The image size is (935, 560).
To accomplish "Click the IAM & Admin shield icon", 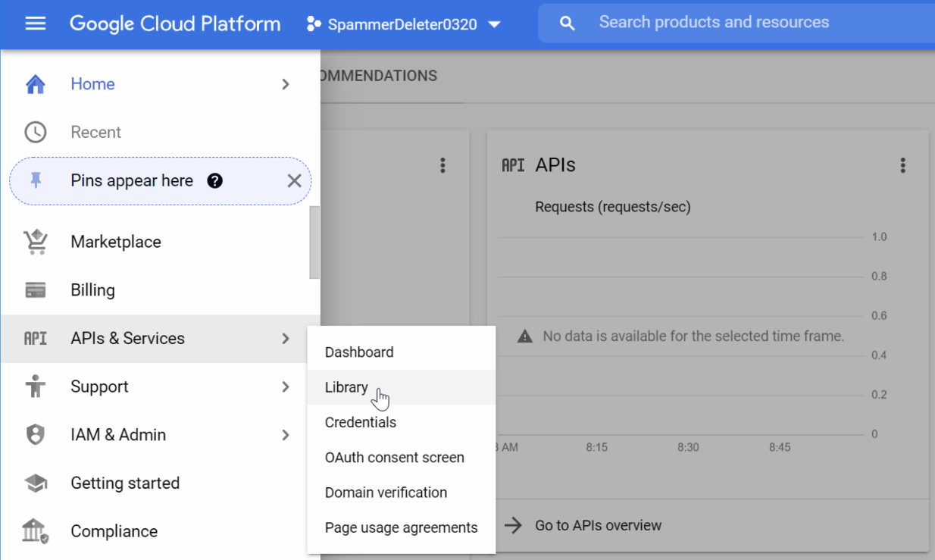I will pyautogui.click(x=36, y=435).
